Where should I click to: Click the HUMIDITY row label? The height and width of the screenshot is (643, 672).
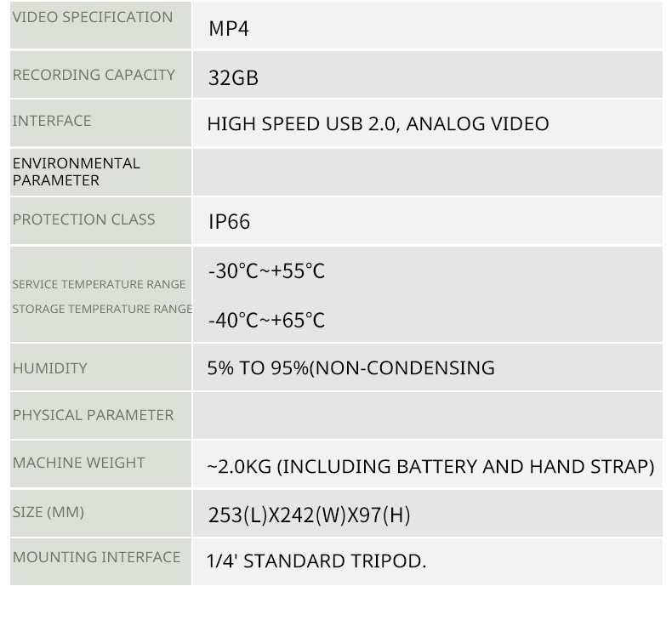(x=50, y=368)
